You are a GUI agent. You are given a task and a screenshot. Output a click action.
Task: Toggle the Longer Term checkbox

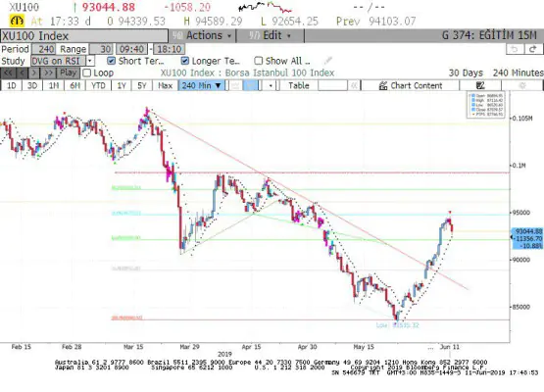click(x=185, y=61)
